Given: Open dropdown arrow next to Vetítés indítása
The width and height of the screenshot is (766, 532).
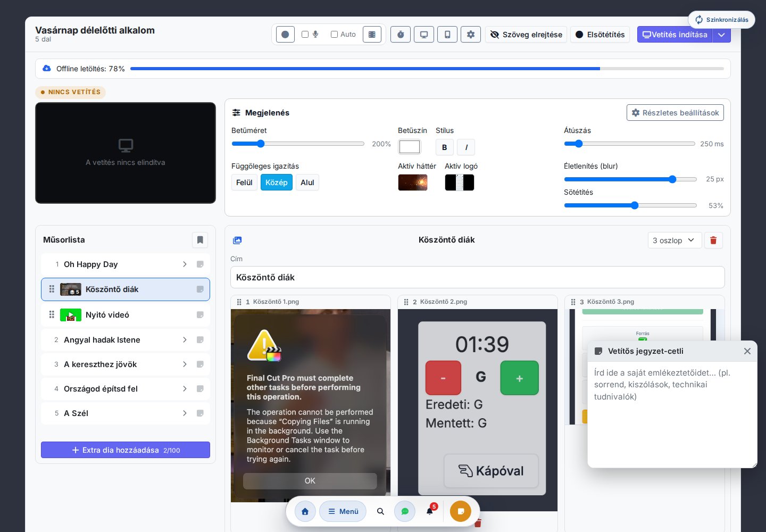Looking at the screenshot, I should 721,35.
